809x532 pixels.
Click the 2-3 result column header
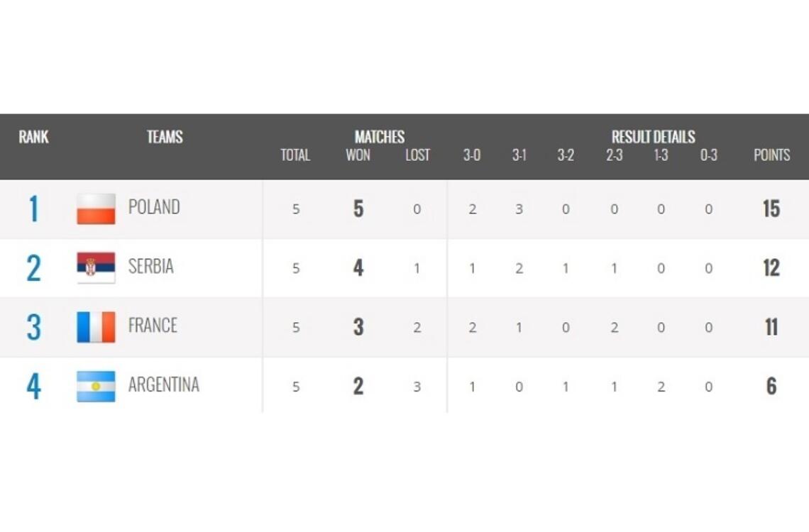click(x=614, y=155)
